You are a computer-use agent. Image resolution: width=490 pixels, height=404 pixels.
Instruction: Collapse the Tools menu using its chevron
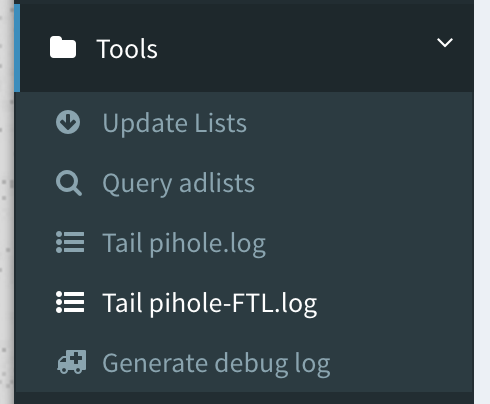coord(445,43)
